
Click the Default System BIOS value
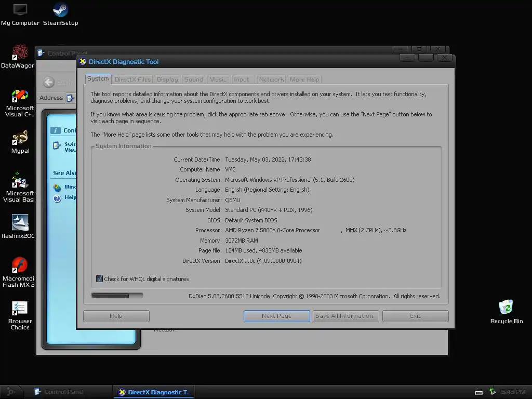(251, 220)
